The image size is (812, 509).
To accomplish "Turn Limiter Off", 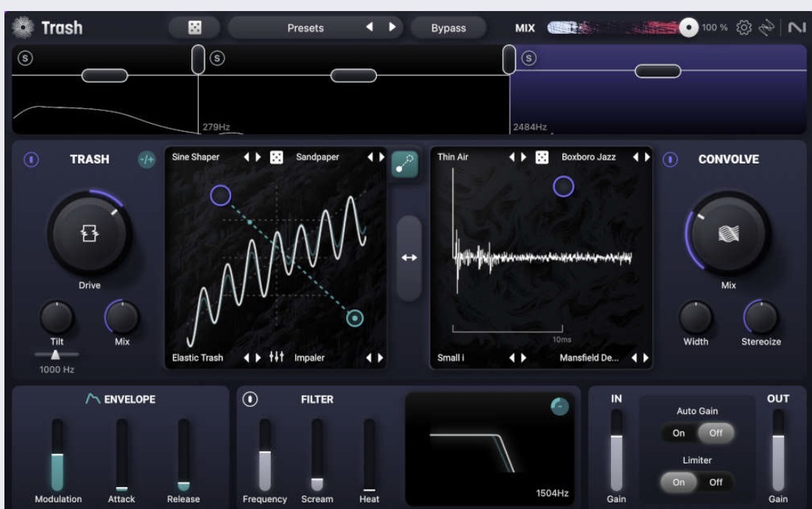I will tap(716, 482).
